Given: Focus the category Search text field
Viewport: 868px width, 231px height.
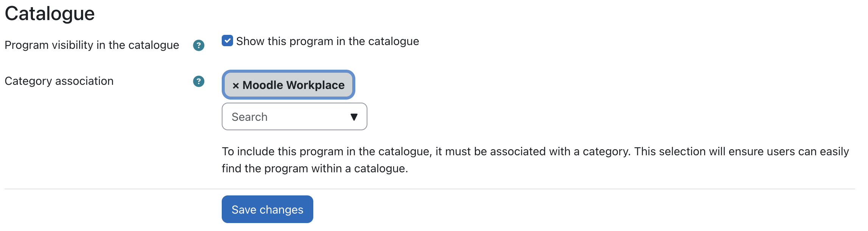Looking at the screenshot, I should 294,117.
